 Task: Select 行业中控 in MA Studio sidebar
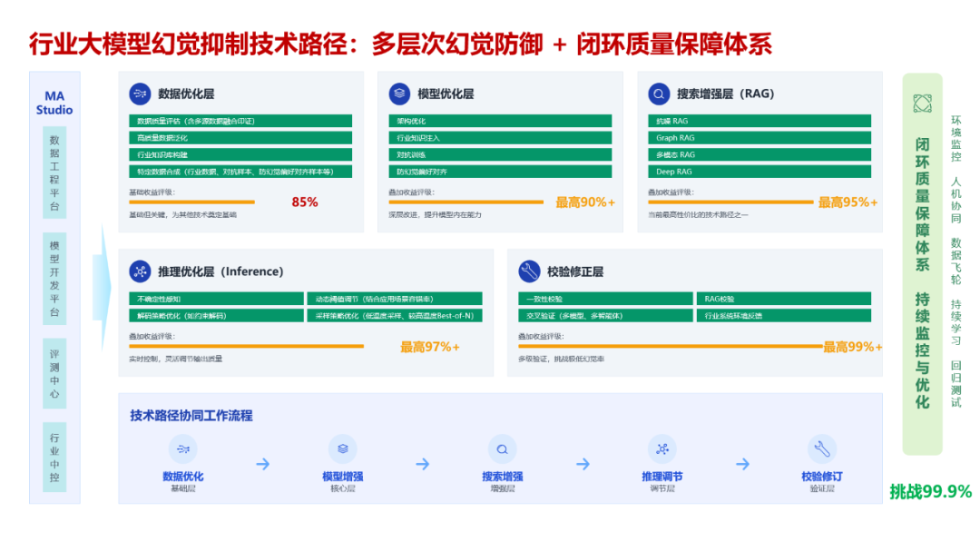54,457
